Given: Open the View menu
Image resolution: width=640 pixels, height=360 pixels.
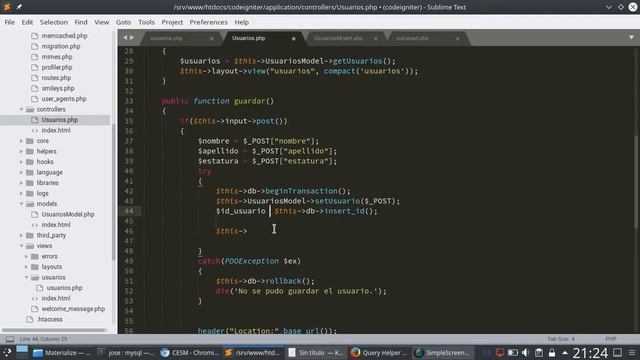Looking at the screenshot, I should [x=102, y=22].
